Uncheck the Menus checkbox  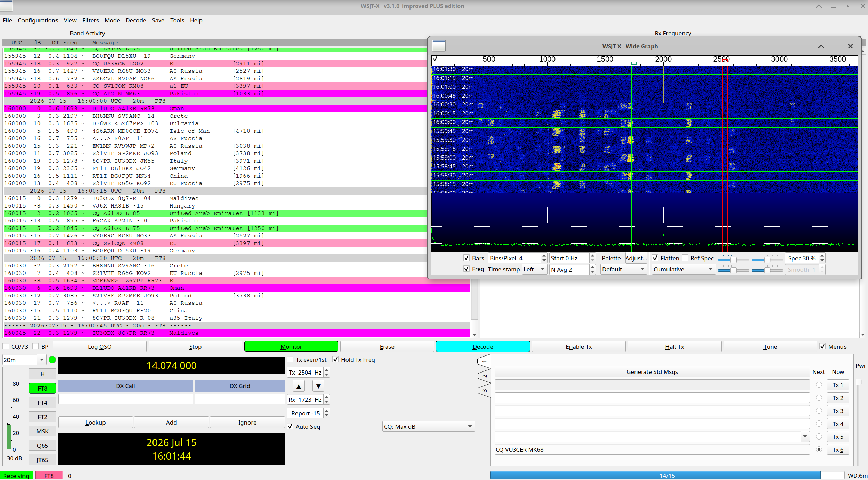822,346
